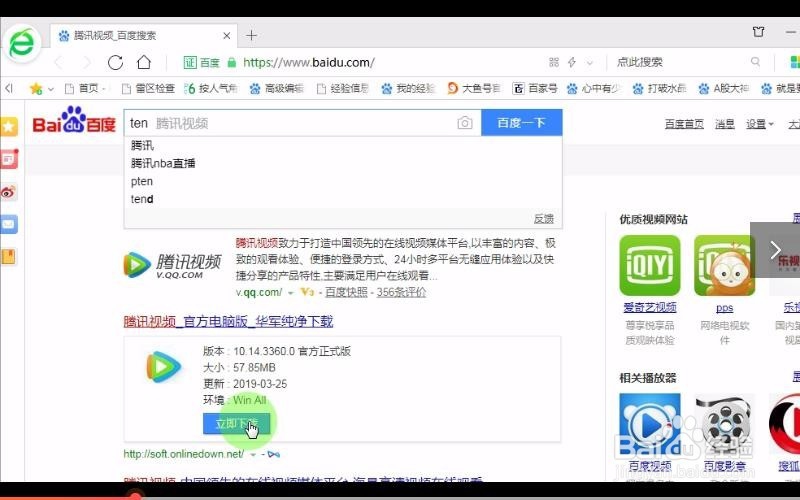Open the 百家号 bookmark
Viewport: 800px width, 500px height.
point(535,89)
